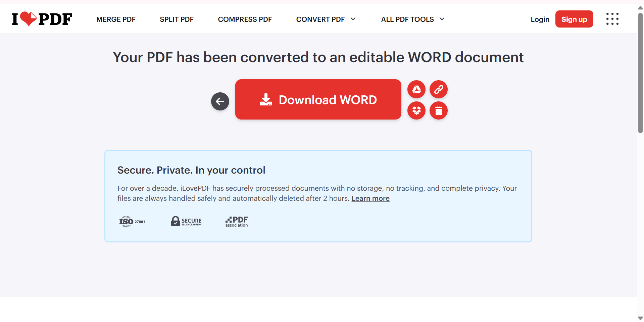The width and height of the screenshot is (644, 322).
Task: Go back using the round arrow button
Action: [x=220, y=101]
